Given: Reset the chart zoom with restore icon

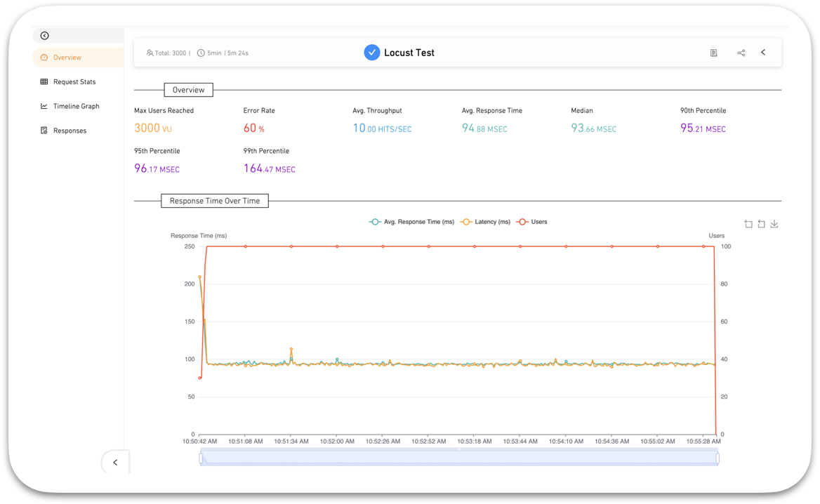Looking at the screenshot, I should click(761, 224).
